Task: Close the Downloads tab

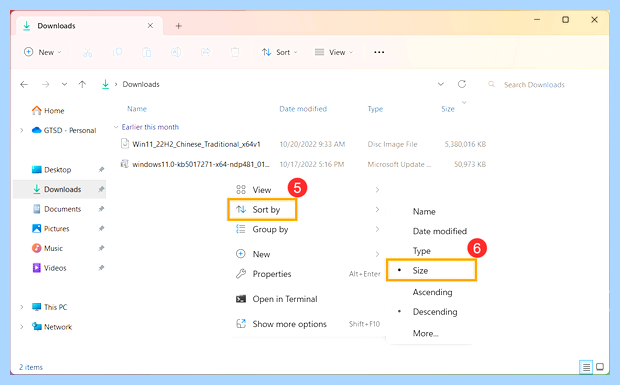Action: (x=150, y=26)
